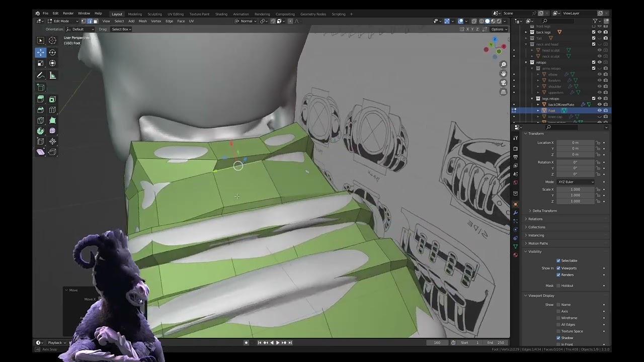Uncheck the Selectable checkbox
Screen dimensions: 644x362
[x=558, y=260]
